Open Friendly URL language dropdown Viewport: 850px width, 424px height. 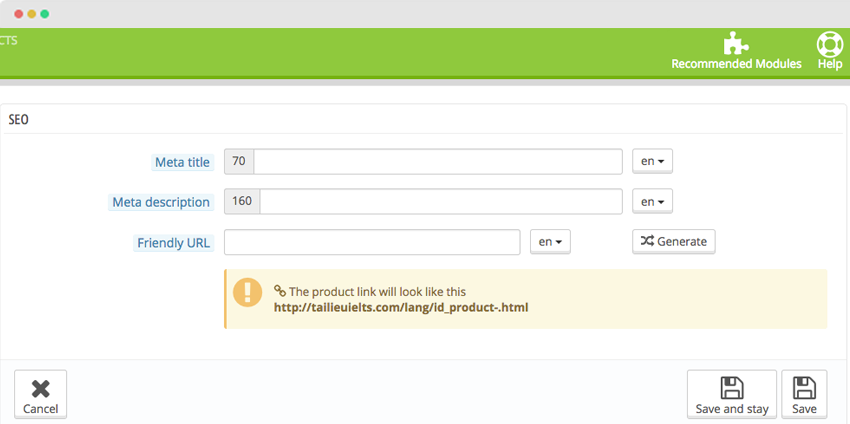point(550,242)
